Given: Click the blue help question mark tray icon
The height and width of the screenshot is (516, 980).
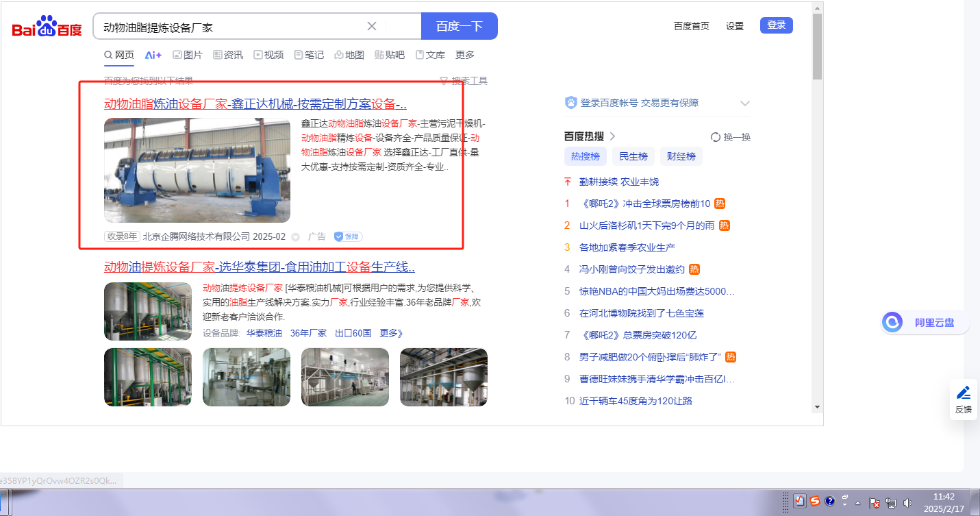Looking at the screenshot, I should (829, 502).
